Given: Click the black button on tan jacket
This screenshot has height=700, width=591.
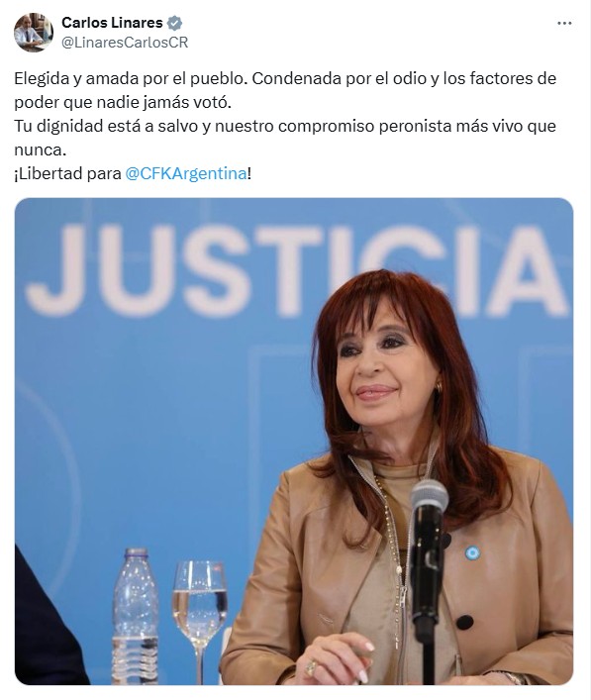Looking at the screenshot, I should tap(464, 622).
